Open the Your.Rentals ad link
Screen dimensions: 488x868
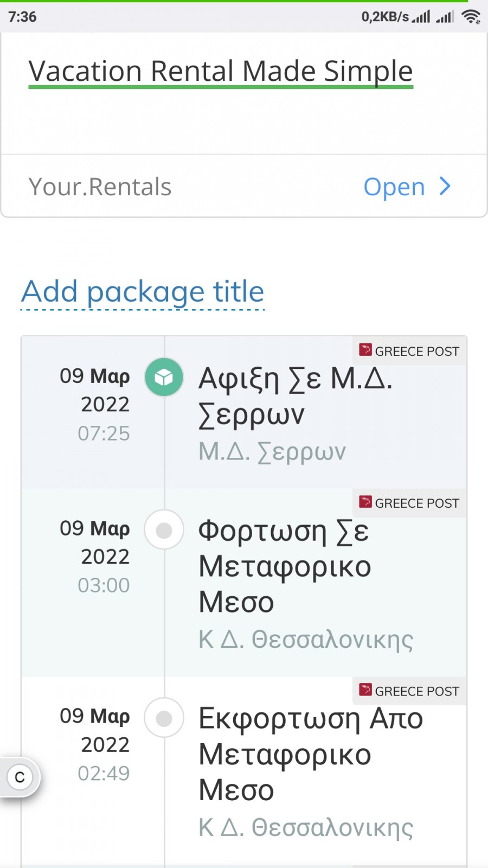click(394, 187)
